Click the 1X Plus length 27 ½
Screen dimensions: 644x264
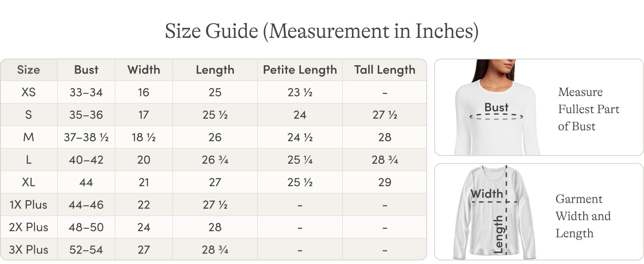tap(215, 205)
